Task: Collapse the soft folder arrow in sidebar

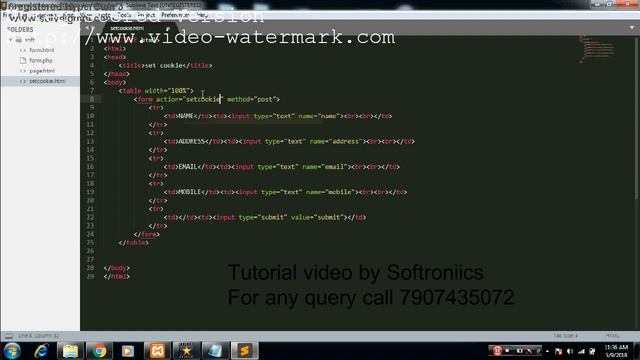Action: pos(11,40)
